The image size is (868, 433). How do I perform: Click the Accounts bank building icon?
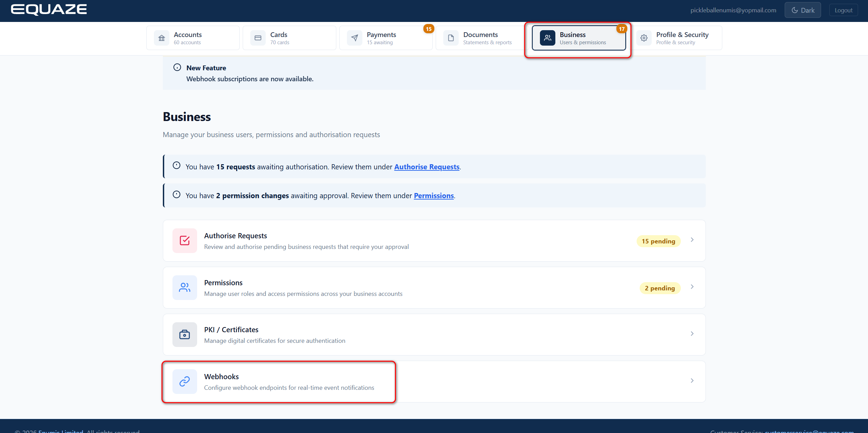click(x=161, y=38)
